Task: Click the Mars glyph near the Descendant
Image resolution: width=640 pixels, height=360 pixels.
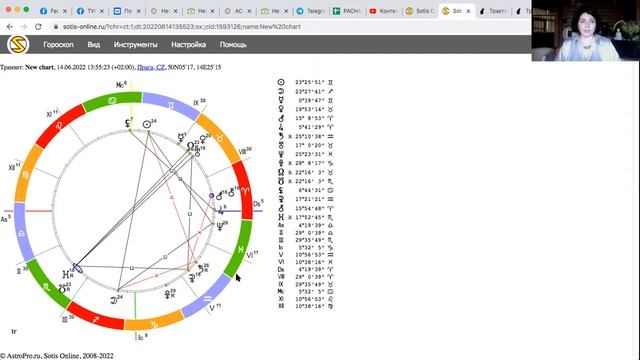Action: (x=219, y=196)
